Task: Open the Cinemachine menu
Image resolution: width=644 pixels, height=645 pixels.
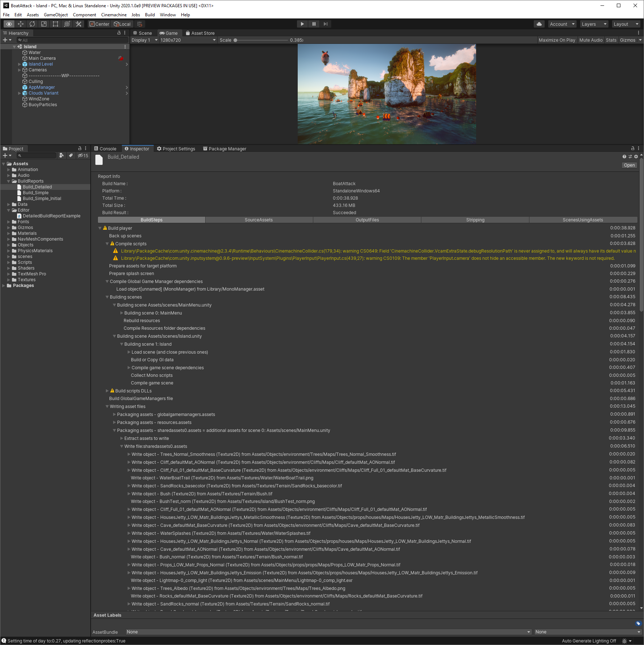Action: click(x=114, y=15)
